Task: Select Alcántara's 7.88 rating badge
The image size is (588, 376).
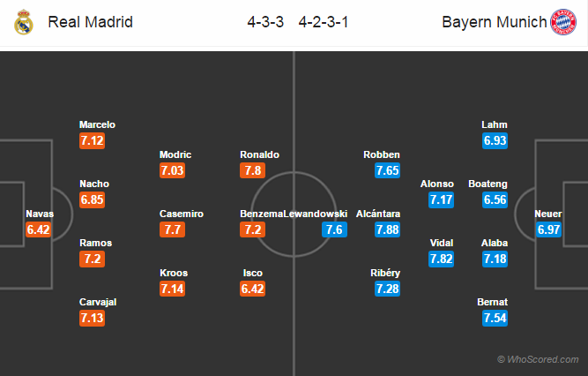Action: pyautogui.click(x=387, y=229)
